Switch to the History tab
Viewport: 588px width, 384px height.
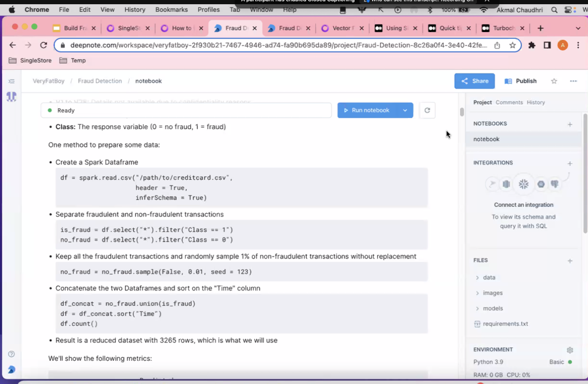tap(536, 102)
